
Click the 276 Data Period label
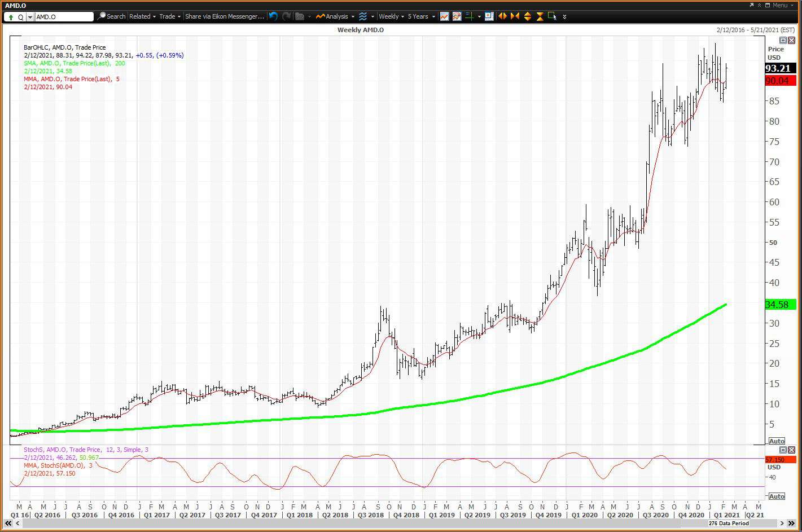click(x=729, y=524)
